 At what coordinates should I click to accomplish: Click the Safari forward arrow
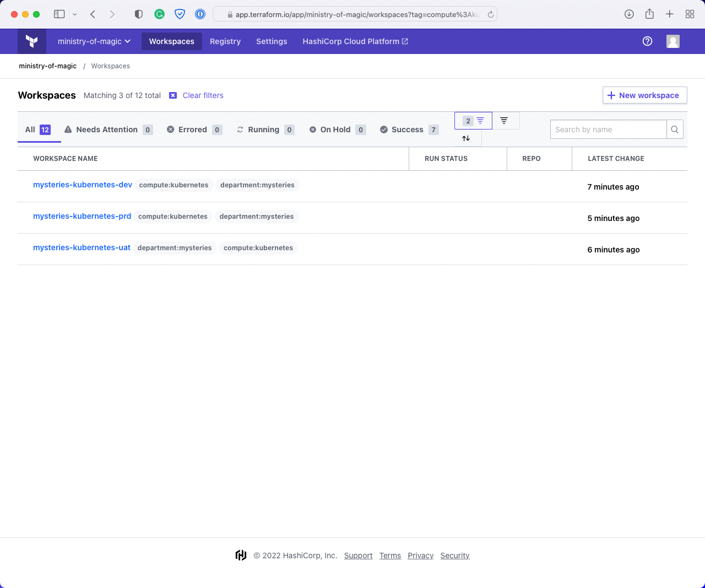click(x=112, y=14)
